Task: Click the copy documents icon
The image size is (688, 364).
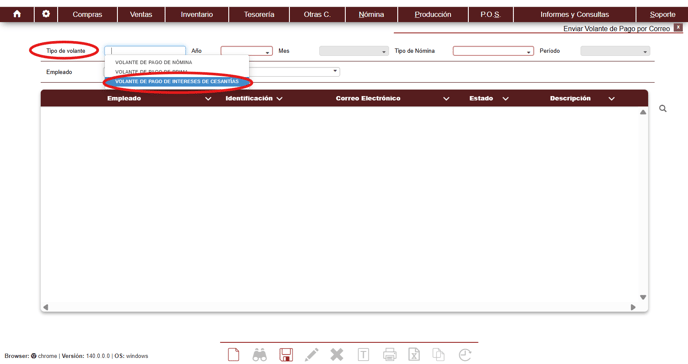Action: click(x=438, y=354)
